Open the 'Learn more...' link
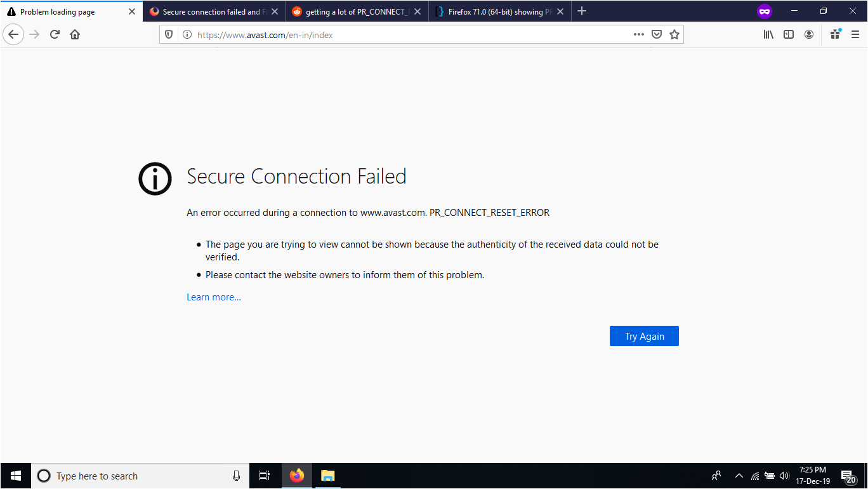Viewport: 868px width, 489px height. [214, 297]
